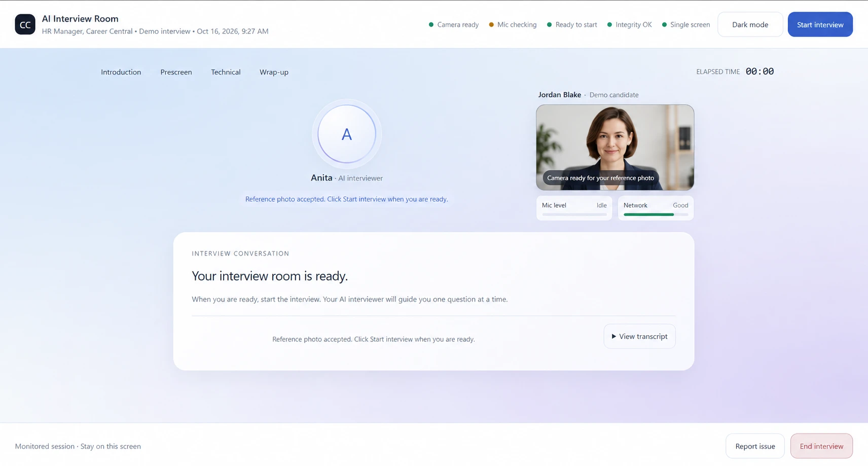Click the 'Anita · AI interviewer' label
This screenshot has width=868, height=466.
[x=347, y=178]
